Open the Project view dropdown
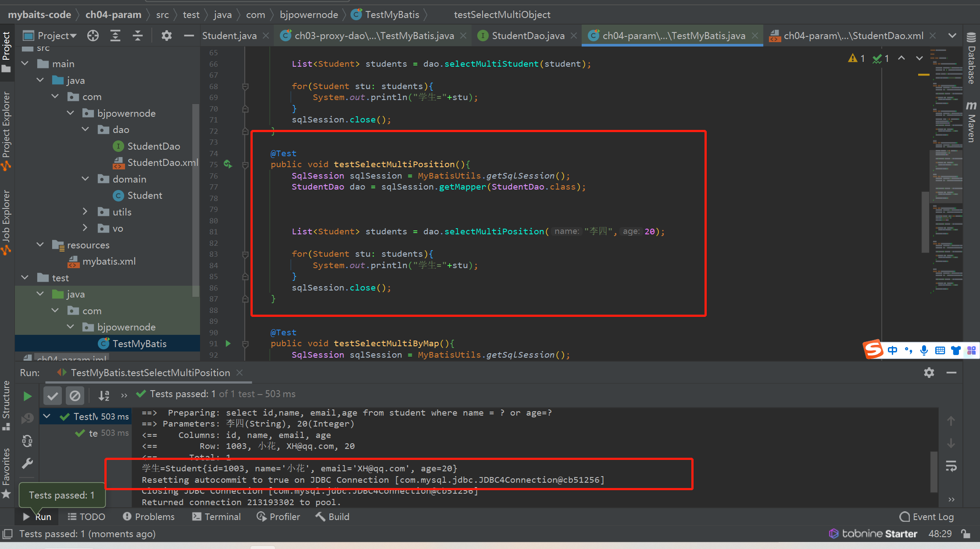The height and width of the screenshot is (549, 980). [x=56, y=36]
